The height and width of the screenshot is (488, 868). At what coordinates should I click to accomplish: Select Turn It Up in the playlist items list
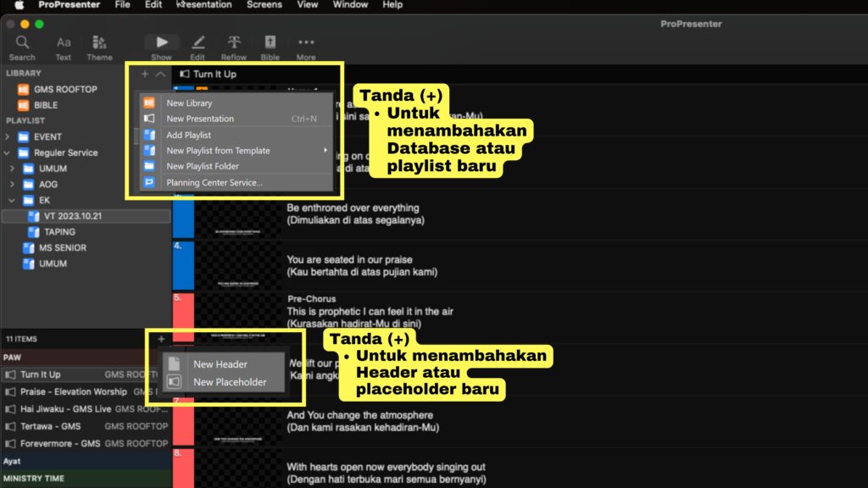(x=86, y=374)
